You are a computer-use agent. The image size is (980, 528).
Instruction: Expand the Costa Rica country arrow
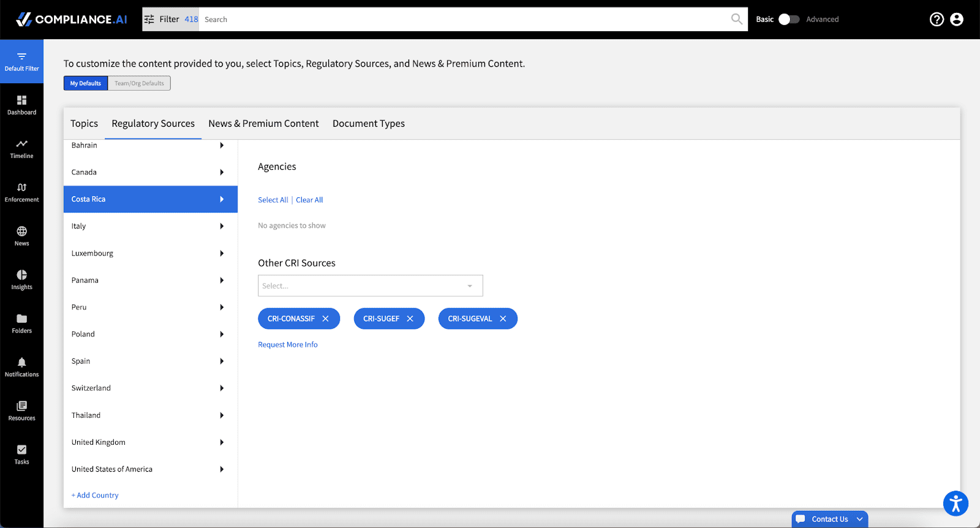[x=222, y=199]
